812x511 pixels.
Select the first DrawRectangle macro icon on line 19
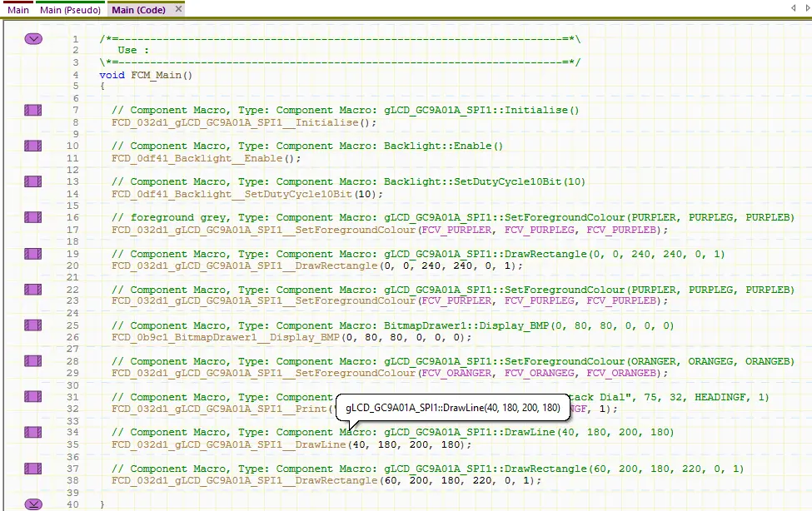pyautogui.click(x=33, y=253)
